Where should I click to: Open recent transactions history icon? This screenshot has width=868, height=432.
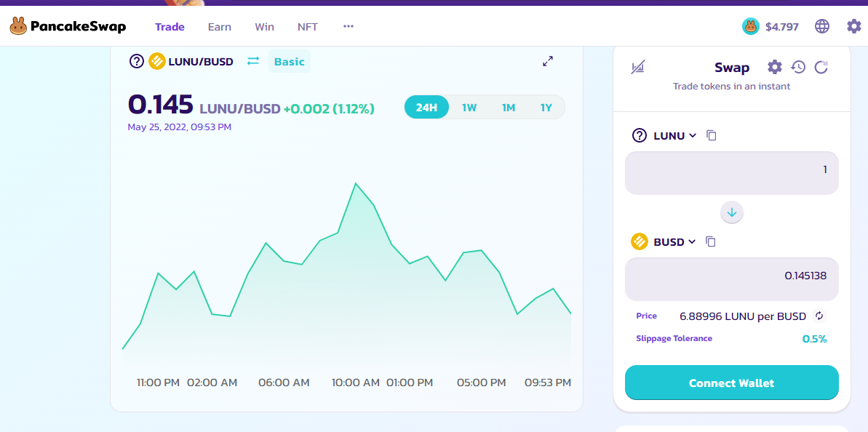[797, 68]
